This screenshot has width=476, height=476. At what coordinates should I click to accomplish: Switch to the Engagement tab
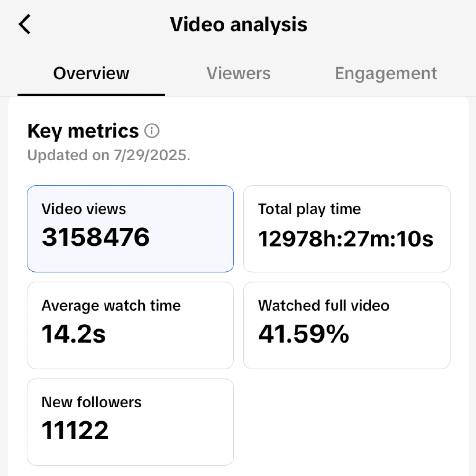(x=386, y=73)
